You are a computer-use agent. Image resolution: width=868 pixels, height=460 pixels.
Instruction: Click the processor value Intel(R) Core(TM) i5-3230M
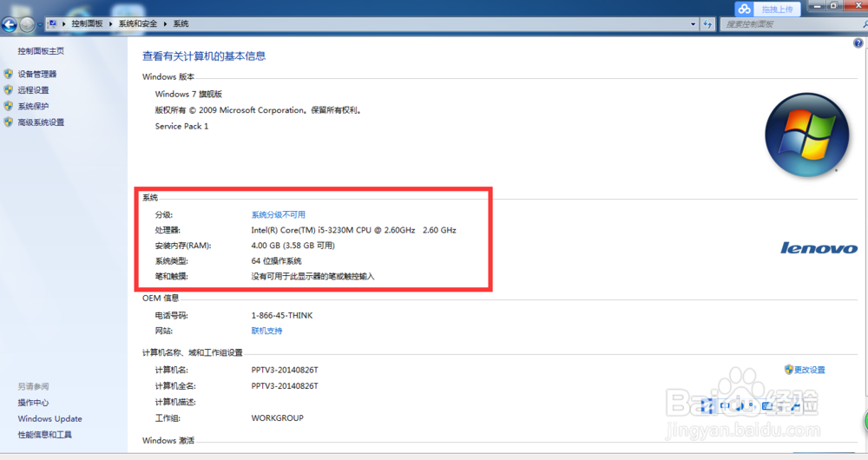click(354, 230)
